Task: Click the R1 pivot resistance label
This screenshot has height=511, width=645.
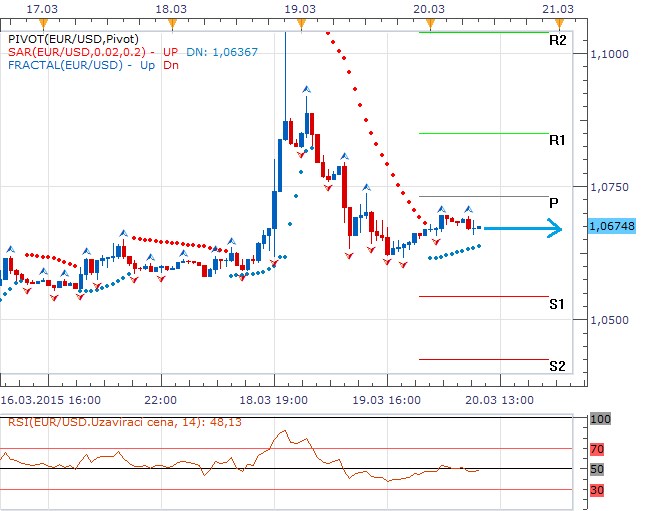Action: (x=558, y=141)
